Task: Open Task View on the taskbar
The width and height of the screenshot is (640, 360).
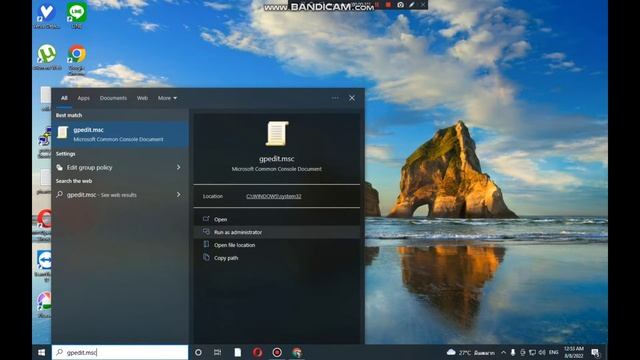Action: tap(218, 352)
